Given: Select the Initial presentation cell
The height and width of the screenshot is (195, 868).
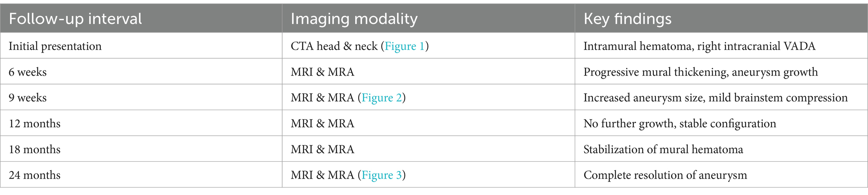Looking at the screenshot, I should [x=55, y=46].
